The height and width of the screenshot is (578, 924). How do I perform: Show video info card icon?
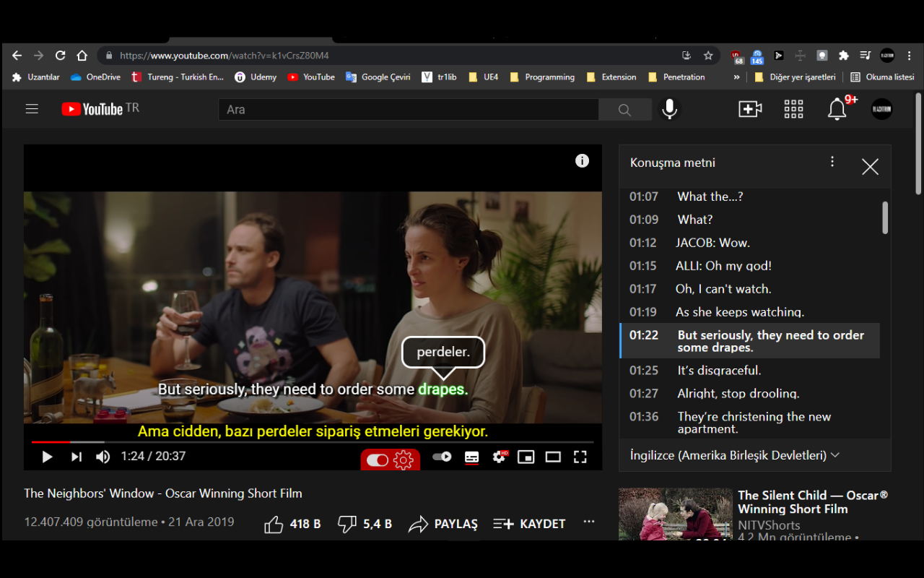point(582,161)
